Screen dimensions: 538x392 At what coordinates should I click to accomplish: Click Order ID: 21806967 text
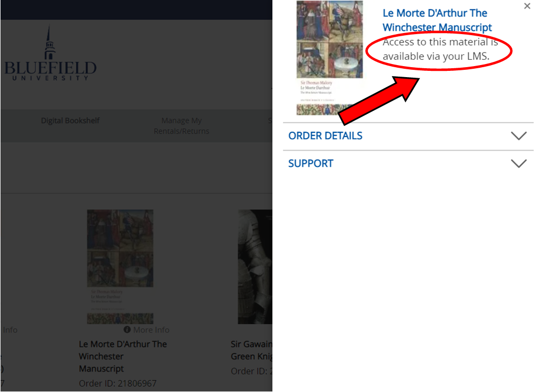118,383
